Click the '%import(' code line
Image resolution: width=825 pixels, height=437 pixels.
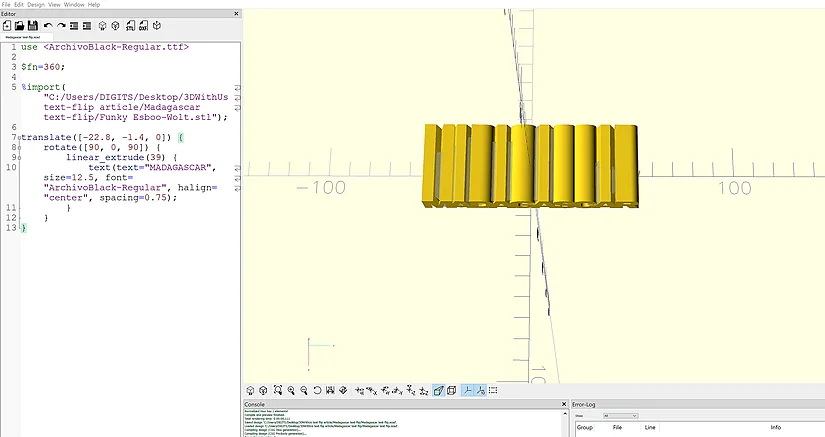tap(44, 87)
